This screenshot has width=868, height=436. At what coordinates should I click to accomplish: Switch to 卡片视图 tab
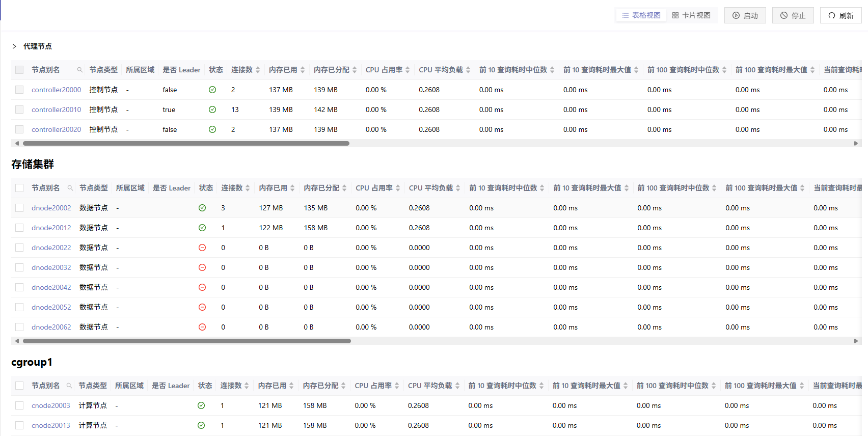click(691, 15)
